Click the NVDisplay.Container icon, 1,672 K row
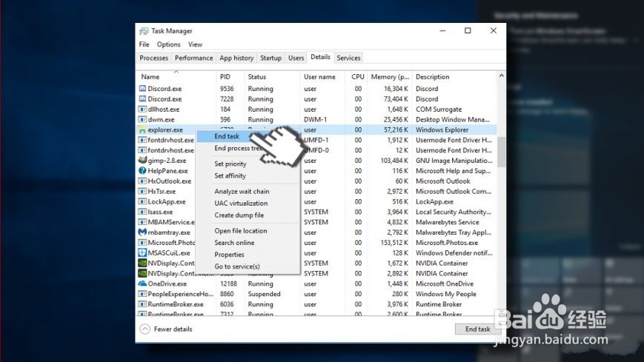Image resolution: width=644 pixels, height=362 pixels. click(142, 263)
